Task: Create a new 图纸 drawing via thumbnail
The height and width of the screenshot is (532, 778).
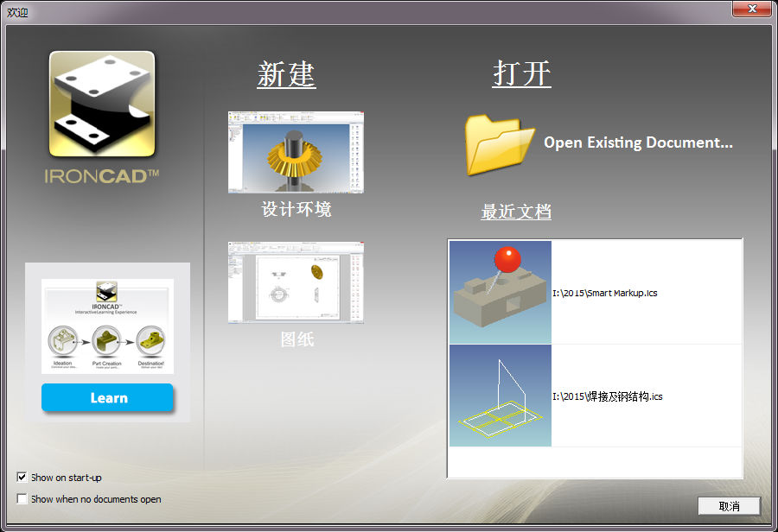Action: point(296,282)
